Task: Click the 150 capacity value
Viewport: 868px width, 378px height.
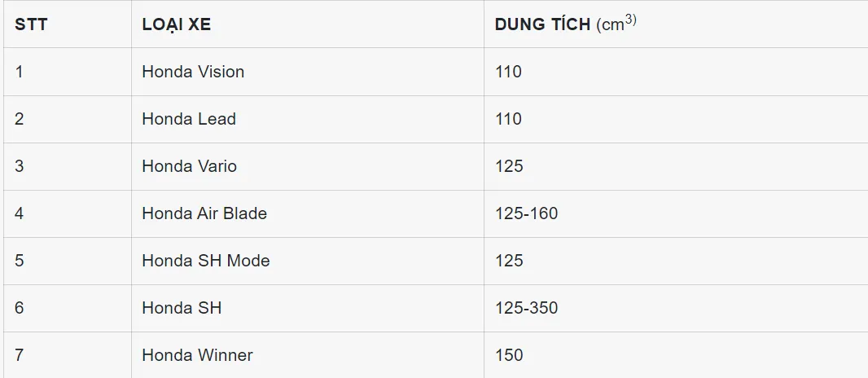Action: [509, 355]
